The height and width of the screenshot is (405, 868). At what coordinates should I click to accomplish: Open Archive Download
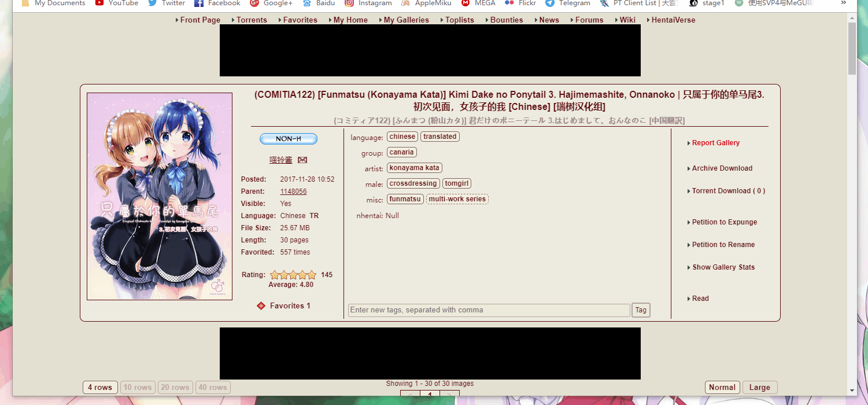pos(722,168)
